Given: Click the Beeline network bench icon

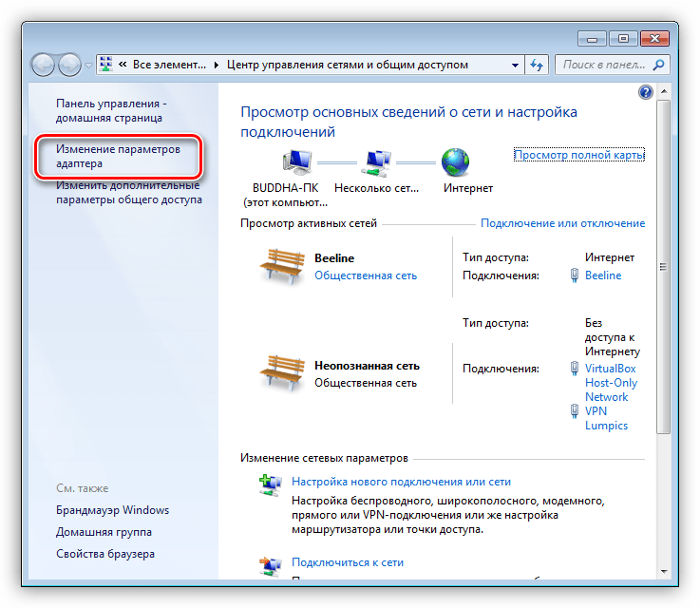Looking at the screenshot, I should click(x=282, y=267).
